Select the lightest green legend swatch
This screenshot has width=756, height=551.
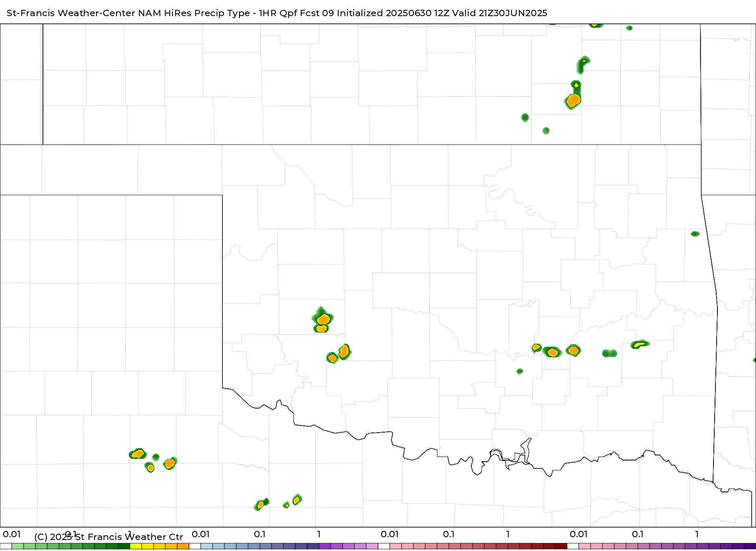point(18,546)
